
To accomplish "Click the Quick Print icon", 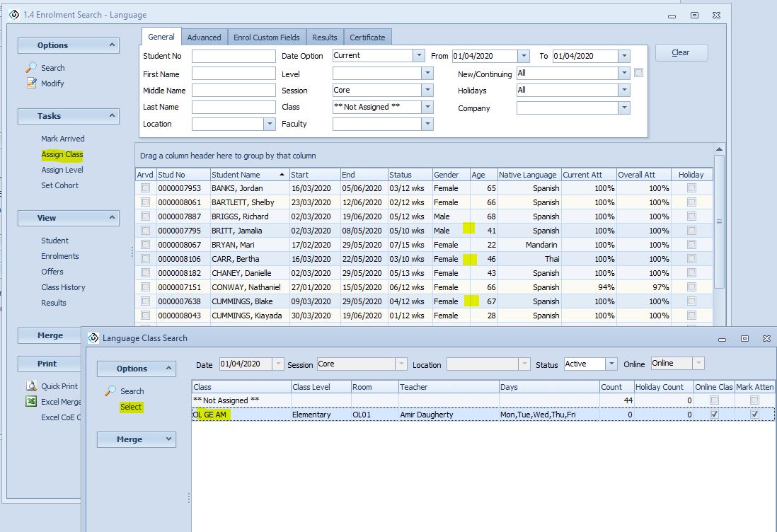I will 31,386.
